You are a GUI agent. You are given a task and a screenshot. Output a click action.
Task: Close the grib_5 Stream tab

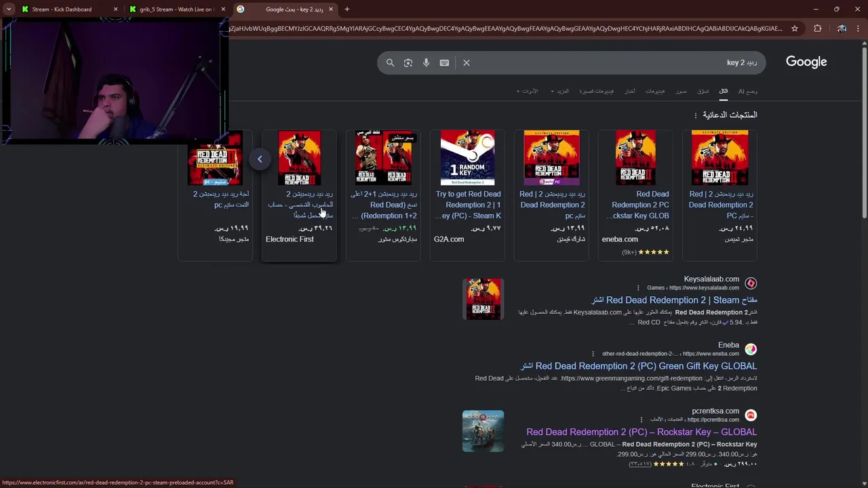[x=223, y=9]
